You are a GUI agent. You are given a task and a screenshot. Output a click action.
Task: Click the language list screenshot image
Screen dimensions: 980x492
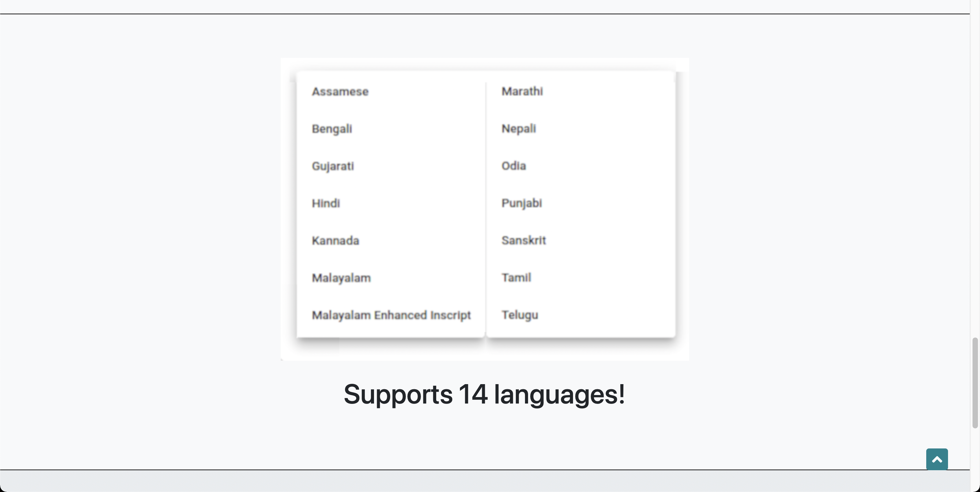click(x=484, y=209)
